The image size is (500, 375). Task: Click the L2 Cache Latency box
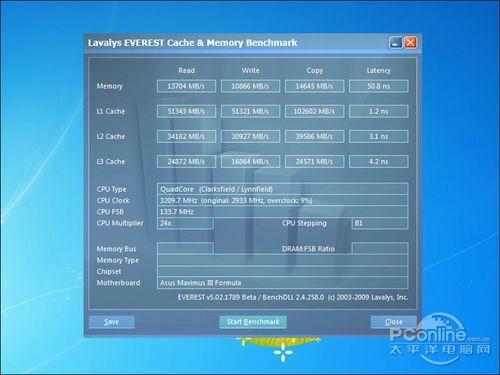pos(379,136)
